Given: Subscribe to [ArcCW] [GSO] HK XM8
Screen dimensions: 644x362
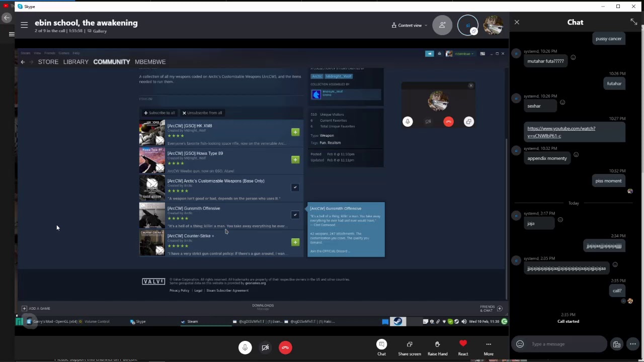Looking at the screenshot, I should point(295,132).
